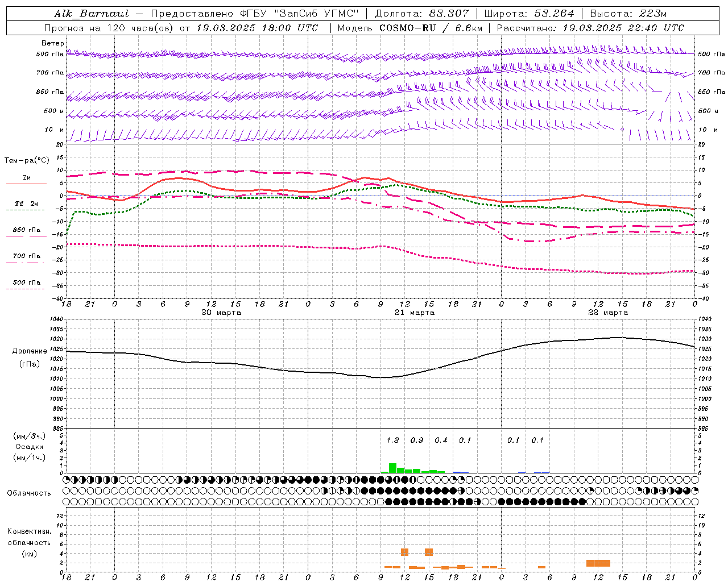728x582 pixels.
Task: Click the "22 марта" date label
Action: (608, 313)
